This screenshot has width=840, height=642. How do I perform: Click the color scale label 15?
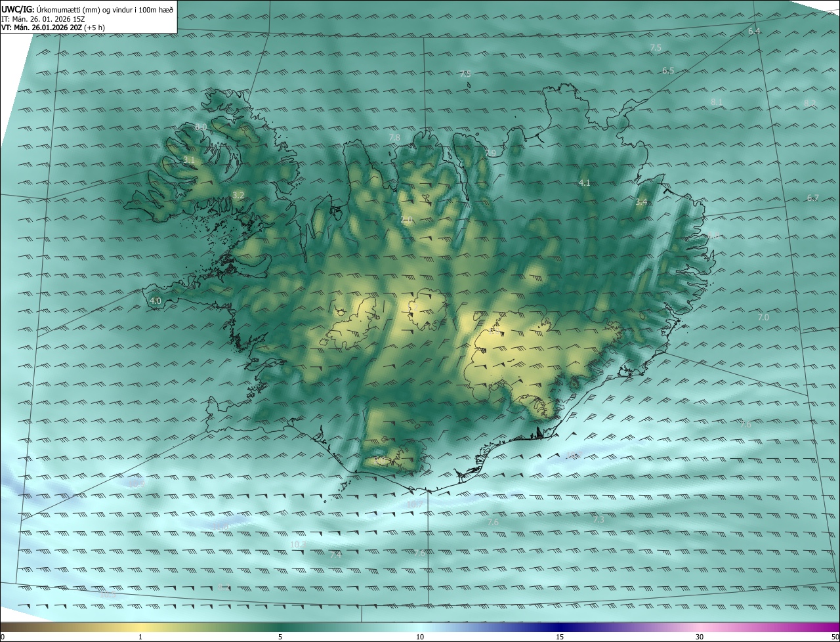[x=560, y=637]
